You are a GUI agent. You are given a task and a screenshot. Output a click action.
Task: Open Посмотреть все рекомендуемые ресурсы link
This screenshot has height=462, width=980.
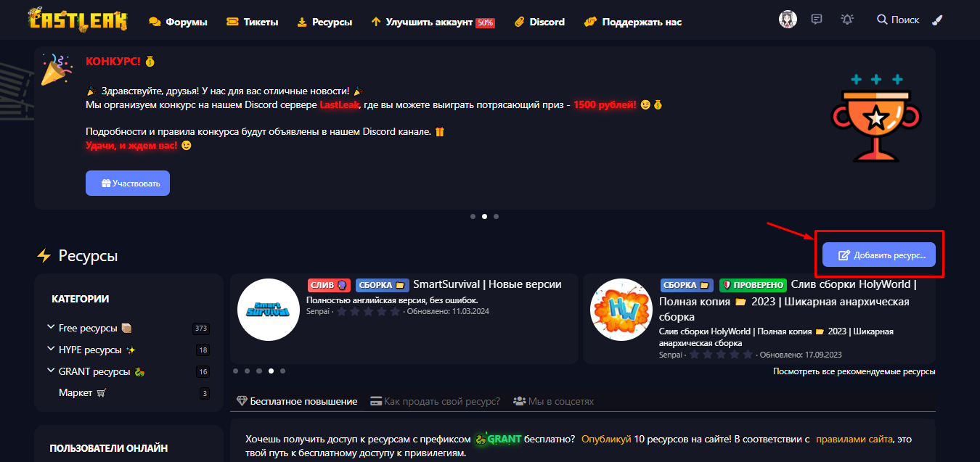point(854,371)
